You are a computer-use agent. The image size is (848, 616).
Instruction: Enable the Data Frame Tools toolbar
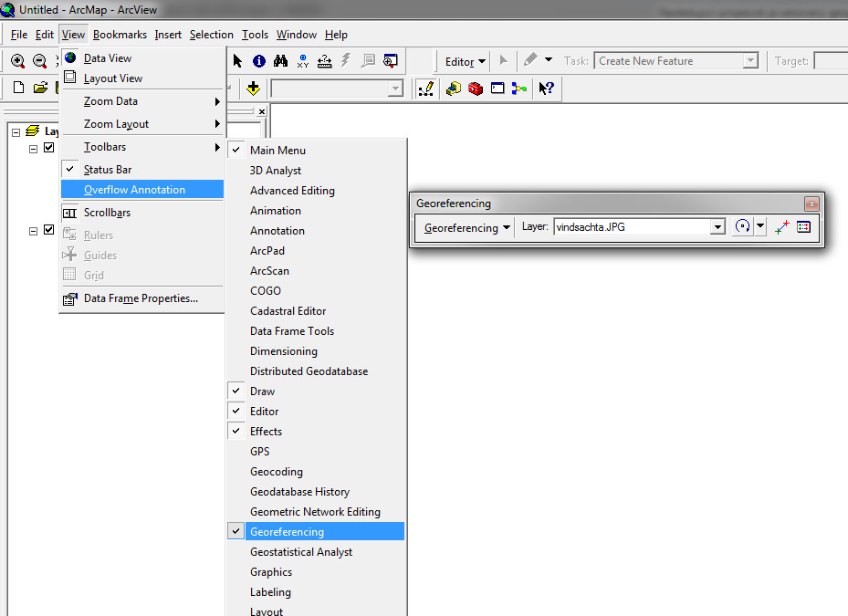317,331
